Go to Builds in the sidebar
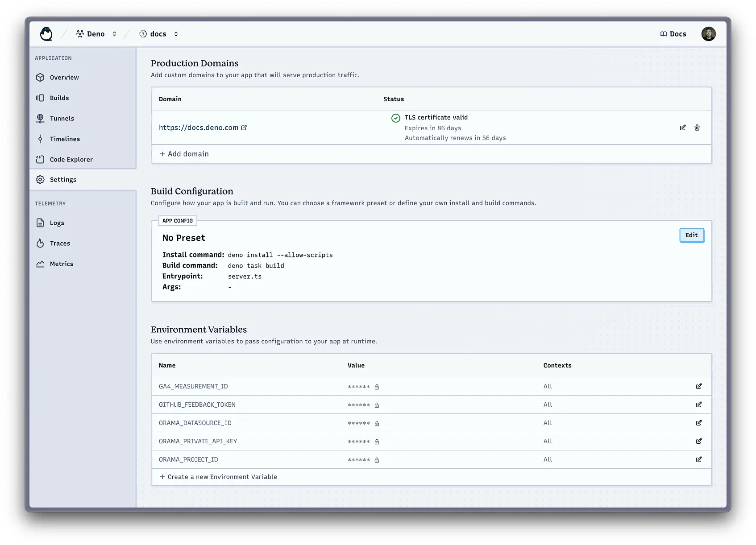 [x=59, y=98]
